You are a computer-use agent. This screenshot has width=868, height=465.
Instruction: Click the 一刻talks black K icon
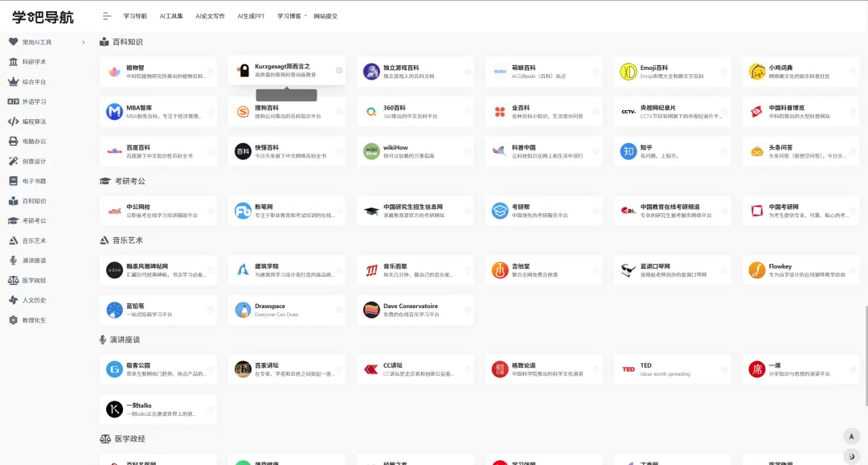(115, 409)
